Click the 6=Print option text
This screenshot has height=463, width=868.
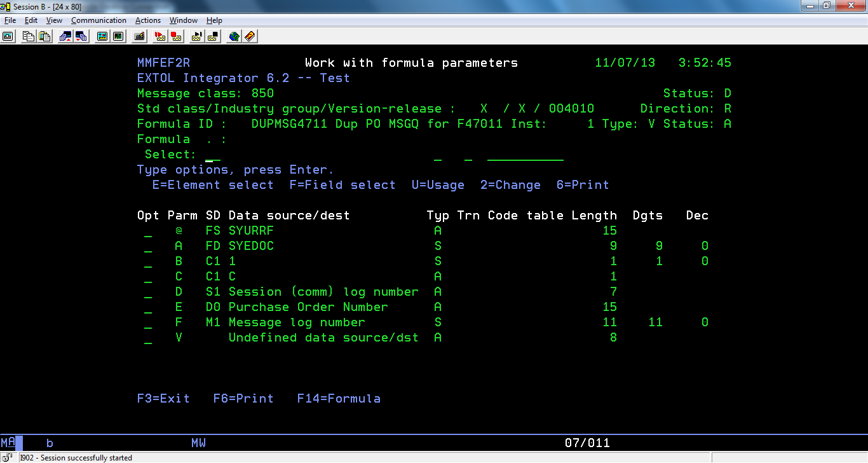click(583, 185)
